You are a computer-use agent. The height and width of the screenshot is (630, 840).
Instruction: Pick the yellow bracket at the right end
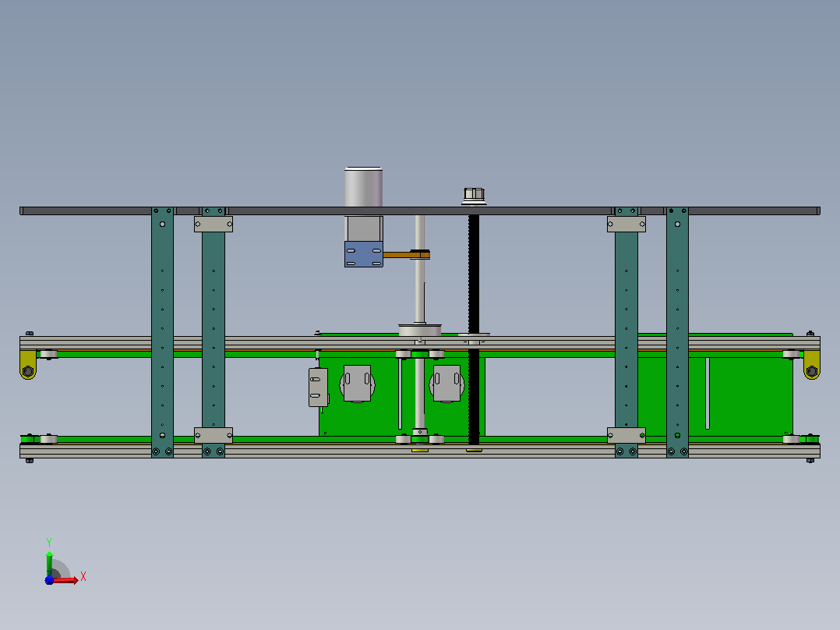tap(812, 365)
